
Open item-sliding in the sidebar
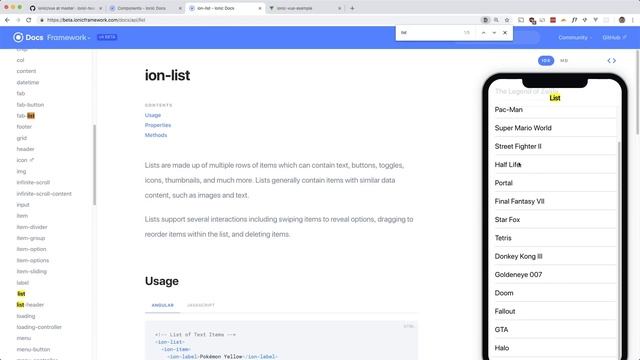(x=31, y=271)
